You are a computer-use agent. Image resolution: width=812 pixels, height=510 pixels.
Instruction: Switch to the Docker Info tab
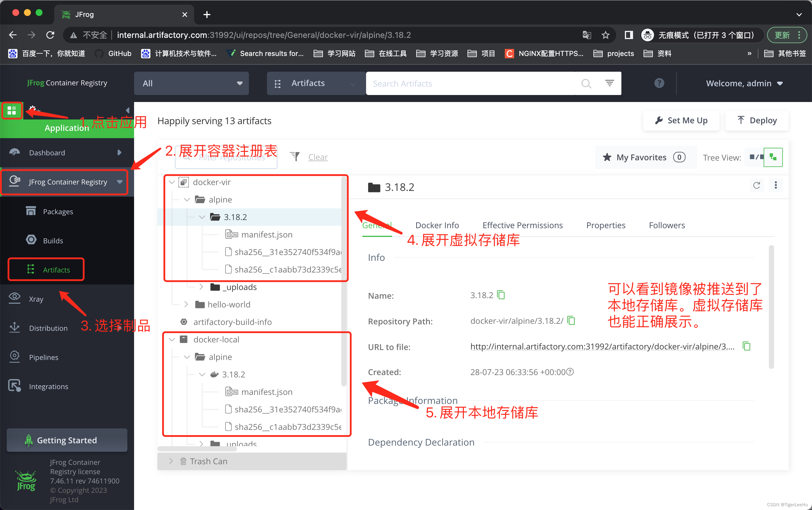point(437,225)
